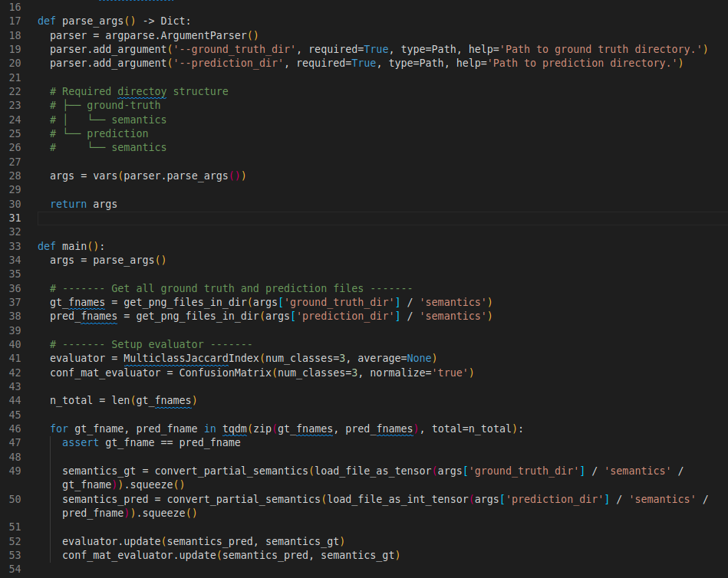
Task: Click the misspelled word 'directoy' in comment
Action: pyautogui.click(x=142, y=91)
